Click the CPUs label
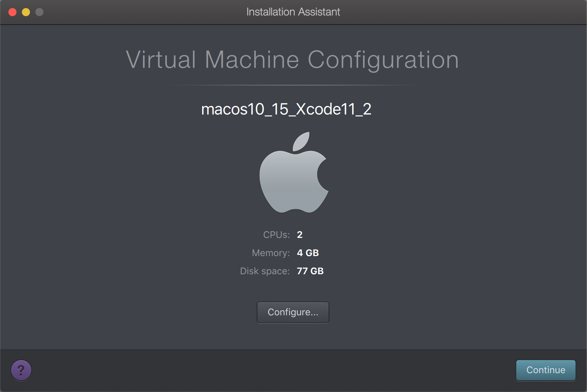The image size is (587, 392). pos(276,235)
